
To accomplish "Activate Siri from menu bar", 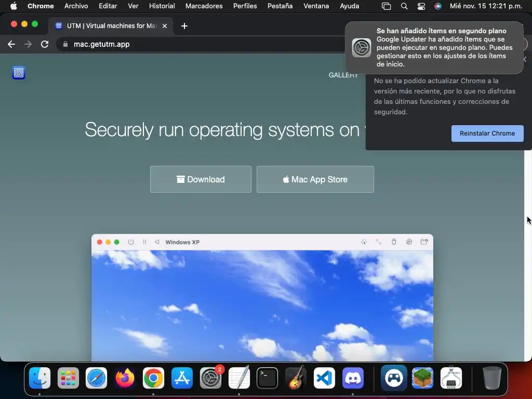I will tap(438, 6).
